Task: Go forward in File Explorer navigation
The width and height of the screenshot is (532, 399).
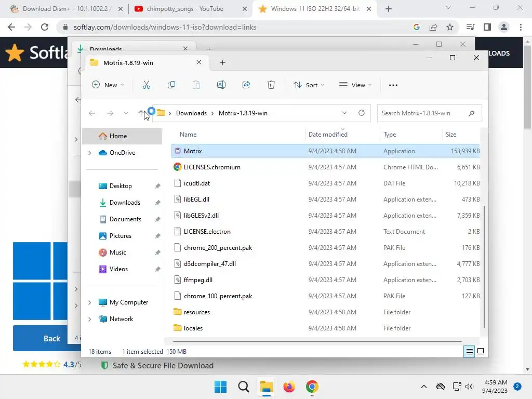Action: pos(110,113)
